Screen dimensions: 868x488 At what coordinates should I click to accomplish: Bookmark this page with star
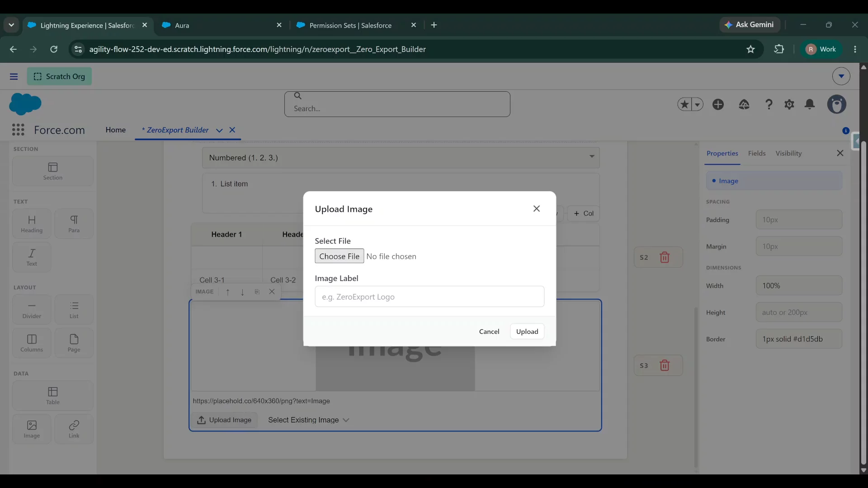tap(751, 49)
